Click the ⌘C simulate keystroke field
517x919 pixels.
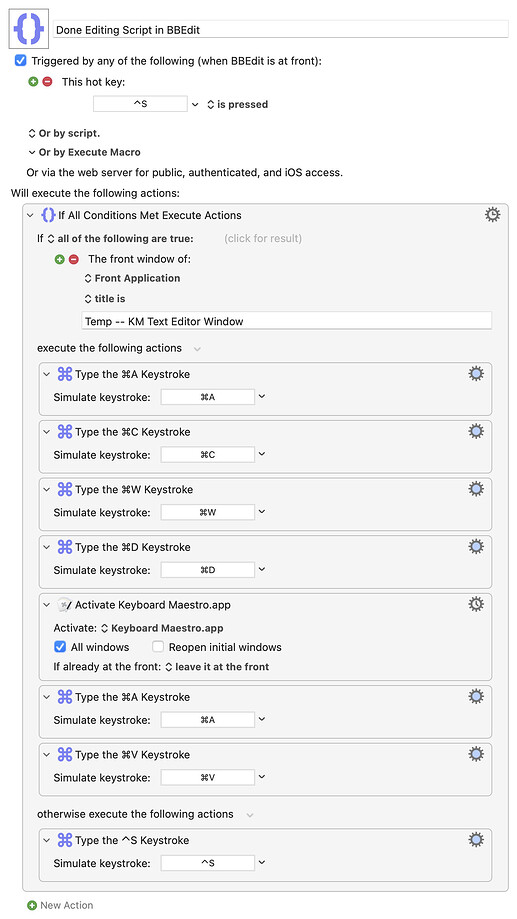click(208, 454)
